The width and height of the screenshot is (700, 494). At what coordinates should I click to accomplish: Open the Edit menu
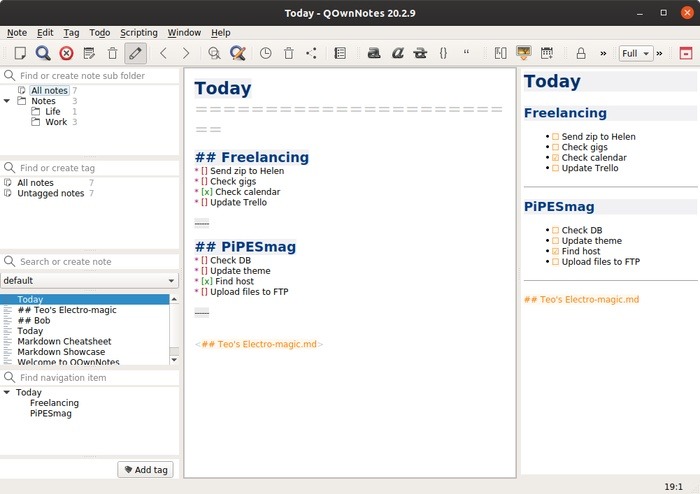(x=45, y=33)
